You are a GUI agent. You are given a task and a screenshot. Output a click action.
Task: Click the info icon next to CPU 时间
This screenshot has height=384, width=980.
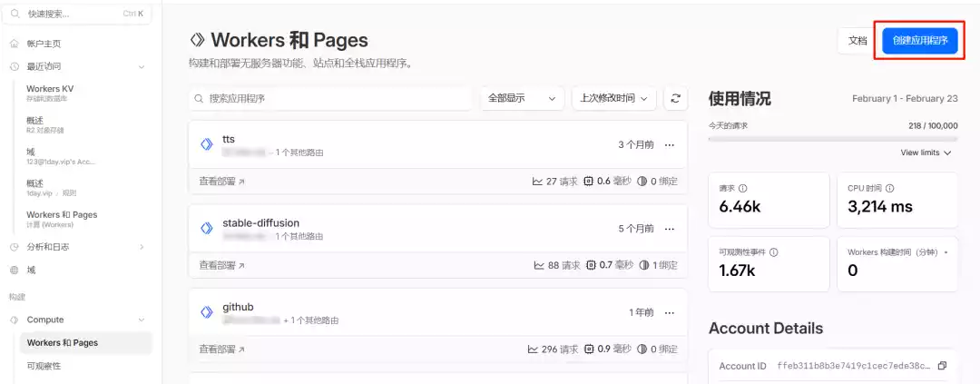[889, 188]
